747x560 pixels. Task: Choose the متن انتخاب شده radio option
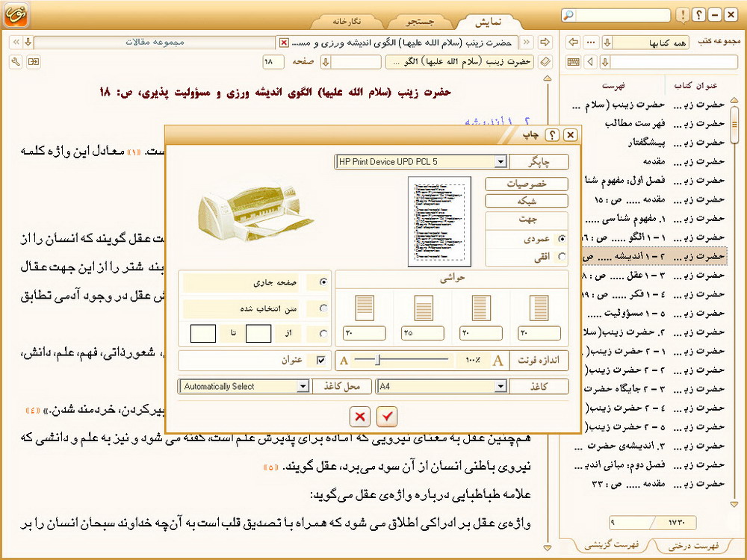pos(323,308)
